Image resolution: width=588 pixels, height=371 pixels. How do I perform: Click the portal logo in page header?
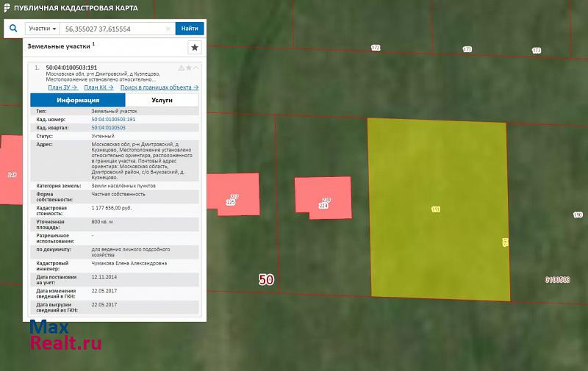pyautogui.click(x=7, y=7)
